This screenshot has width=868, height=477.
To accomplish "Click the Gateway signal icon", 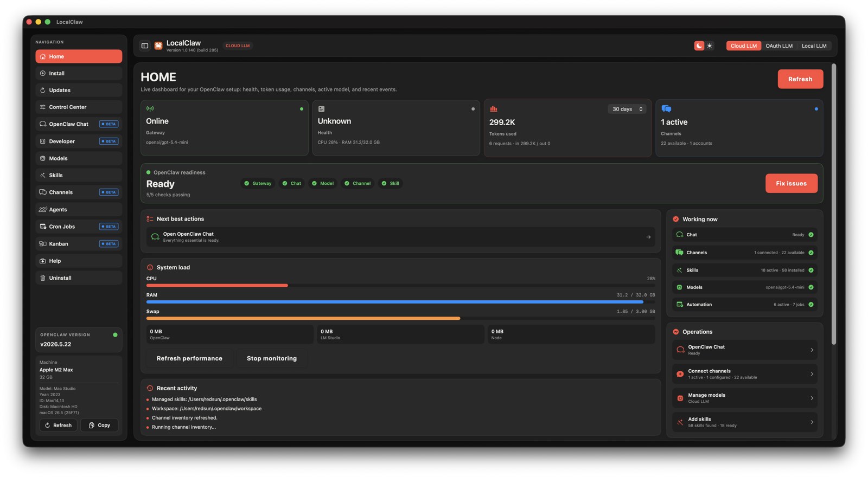I will (150, 109).
